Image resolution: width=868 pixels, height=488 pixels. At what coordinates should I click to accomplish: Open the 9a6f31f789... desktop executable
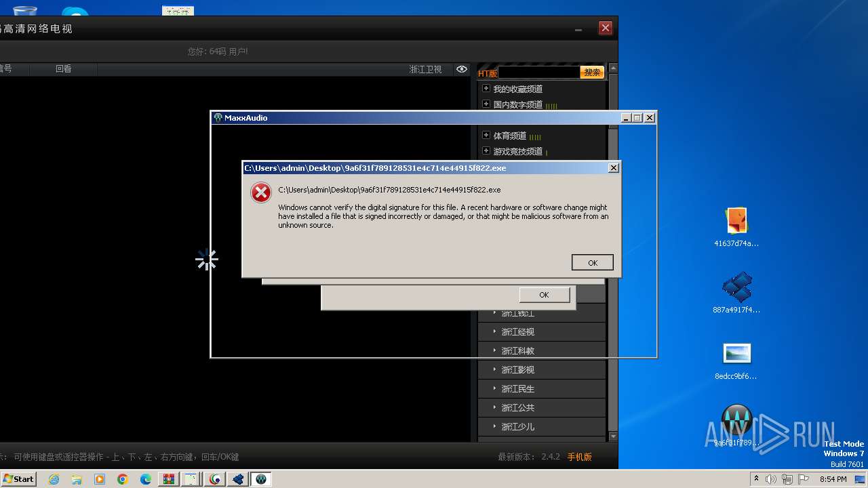pyautogui.click(x=736, y=426)
